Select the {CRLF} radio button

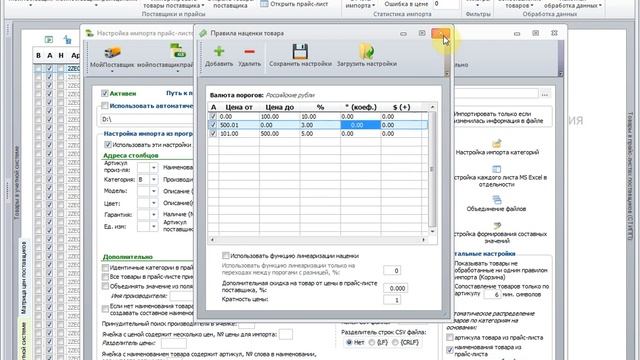[395, 342]
